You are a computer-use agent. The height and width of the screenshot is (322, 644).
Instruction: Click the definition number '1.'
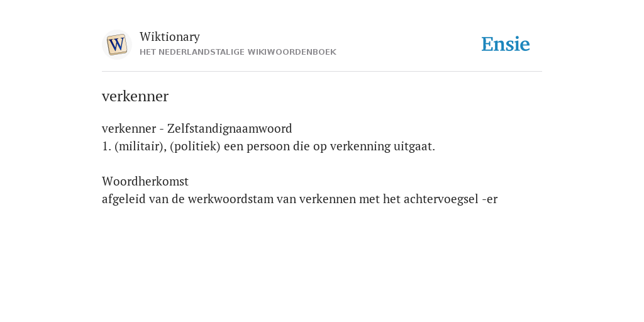[107, 146]
